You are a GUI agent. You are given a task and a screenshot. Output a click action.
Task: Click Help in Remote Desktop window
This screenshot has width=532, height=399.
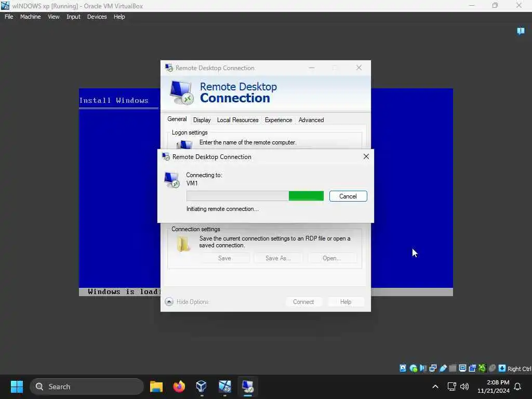coord(345,302)
